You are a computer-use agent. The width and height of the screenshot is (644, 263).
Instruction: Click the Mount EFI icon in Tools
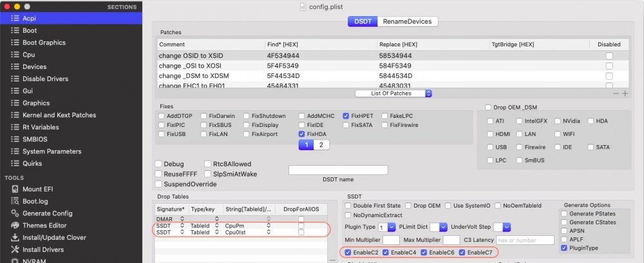pos(14,189)
